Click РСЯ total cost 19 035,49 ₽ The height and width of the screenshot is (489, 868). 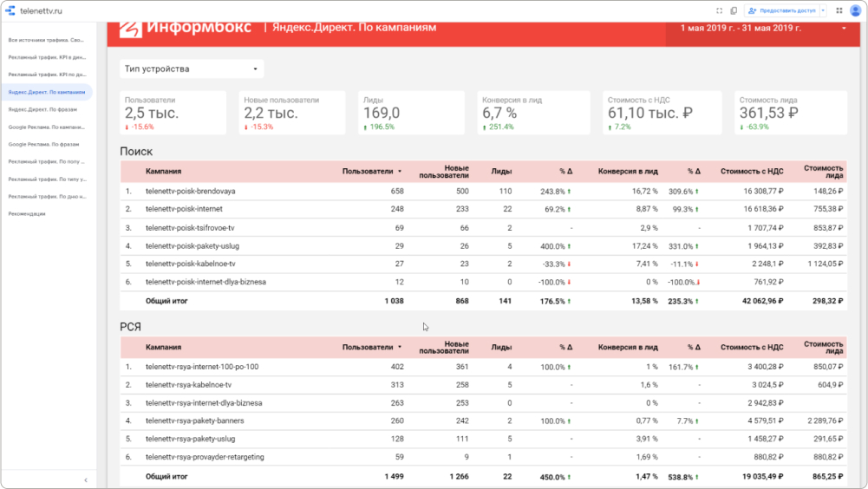pos(763,476)
